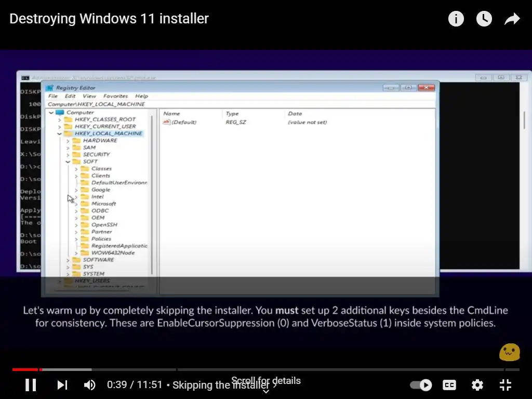Select the DefaultUserEnvironment key
This screenshot has width=532, height=399.
[x=119, y=182]
